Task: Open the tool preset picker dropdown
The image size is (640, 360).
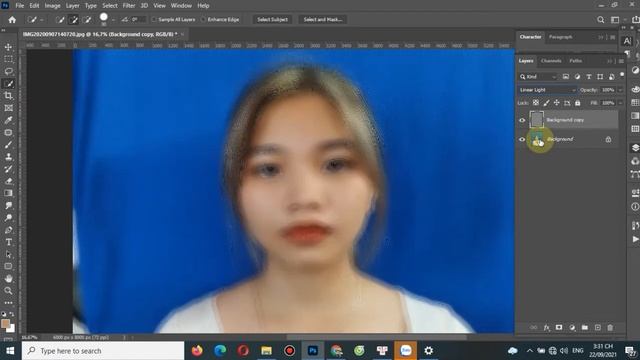Action: pos(42,20)
